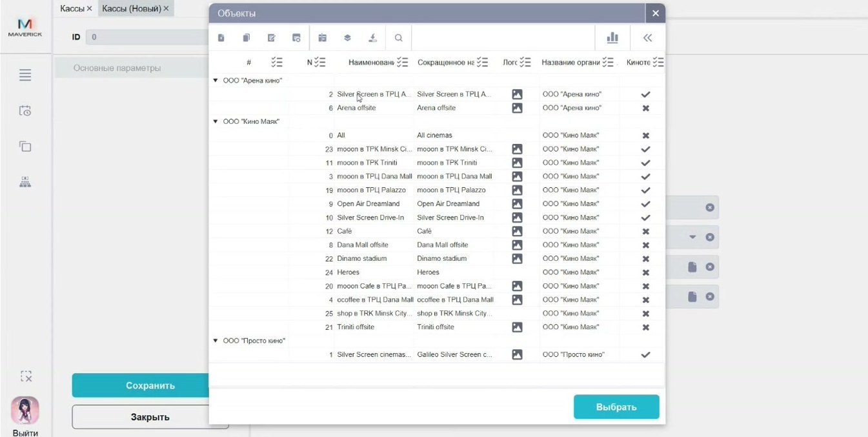The height and width of the screenshot is (437, 868).
Task: Select the mooon в ТРЦ Dana Mall row name
Action: pos(374,177)
